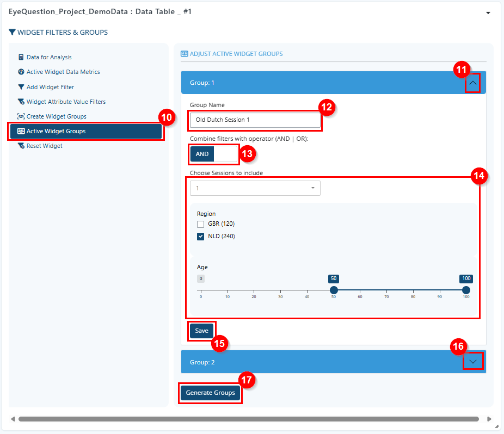Click the panel resize grip icon
Screen dimensions: 504x434
[496, 426]
